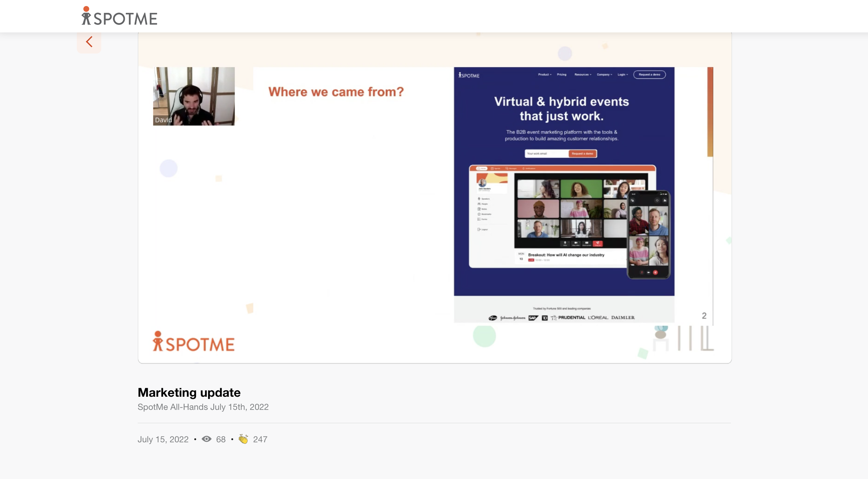868x479 pixels.
Task: Click the clapping hands applause icon
Action: [x=243, y=439]
